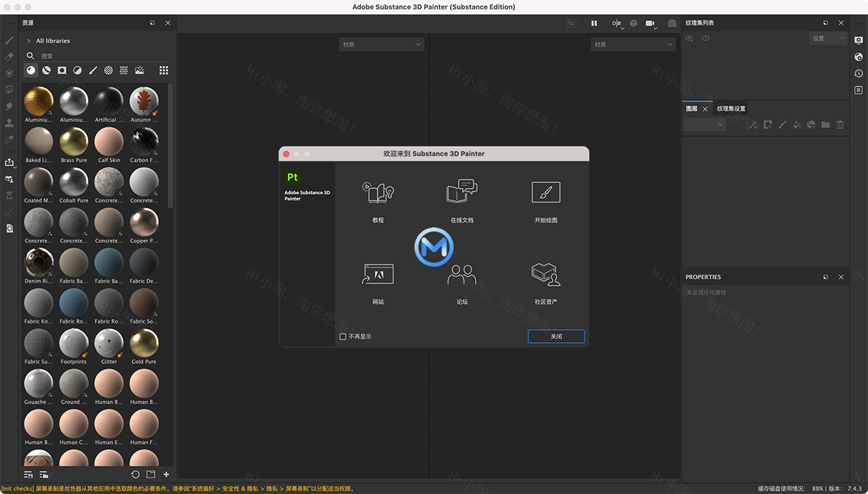The height and width of the screenshot is (494, 868).
Task: Open the Website icon in the welcome dialog
Action: (x=378, y=273)
